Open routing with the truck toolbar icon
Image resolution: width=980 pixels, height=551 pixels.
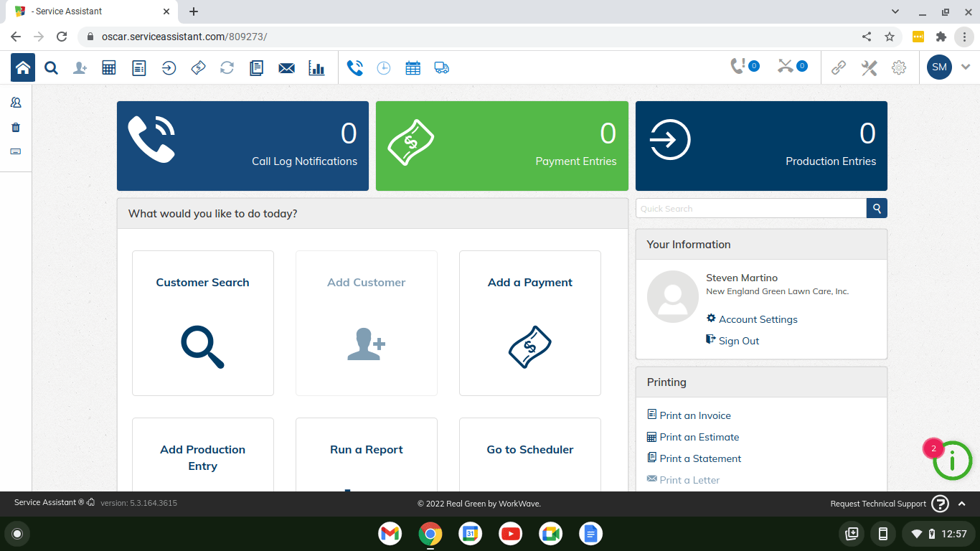pos(441,67)
